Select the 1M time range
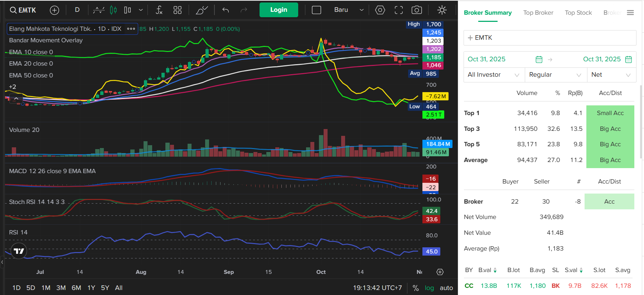 pyautogui.click(x=46, y=288)
